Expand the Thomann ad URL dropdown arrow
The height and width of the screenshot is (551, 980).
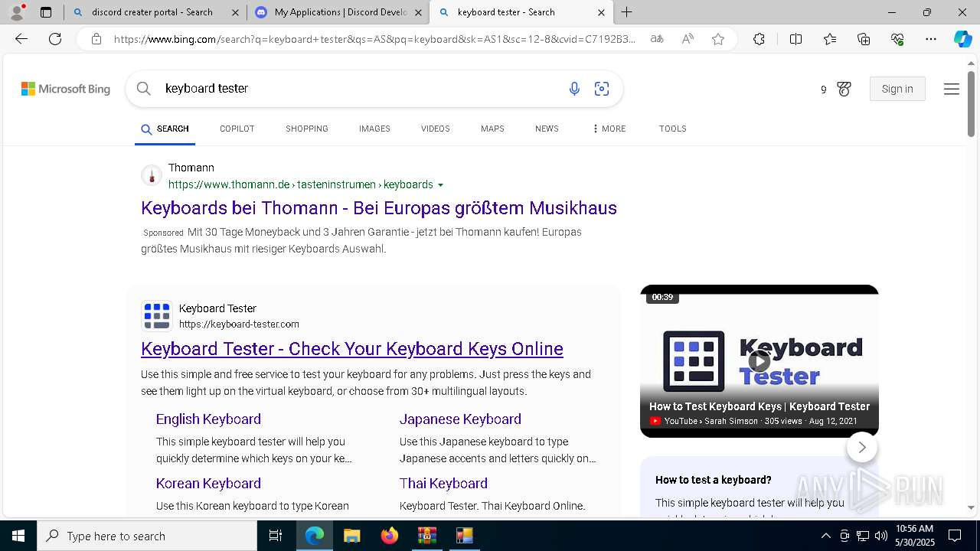(x=440, y=185)
